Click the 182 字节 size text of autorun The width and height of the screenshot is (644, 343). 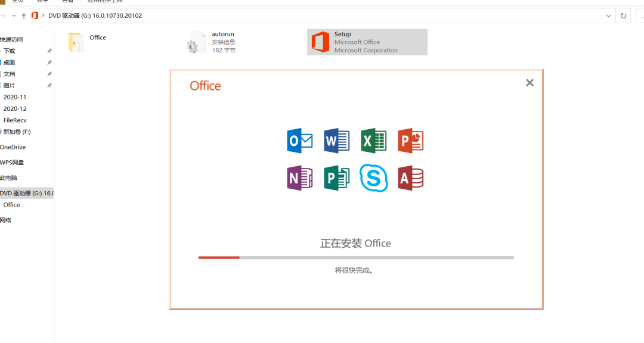pyautogui.click(x=224, y=50)
